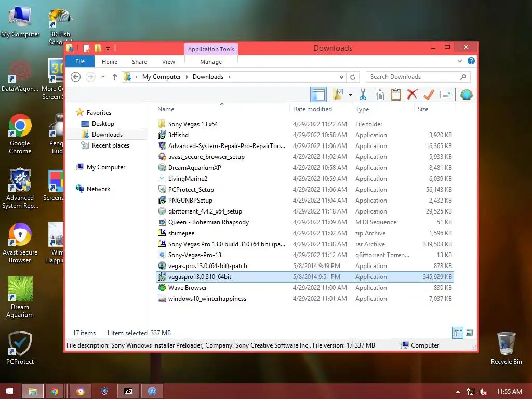
Task: Select Recent places in navigation pane
Action: click(x=111, y=145)
